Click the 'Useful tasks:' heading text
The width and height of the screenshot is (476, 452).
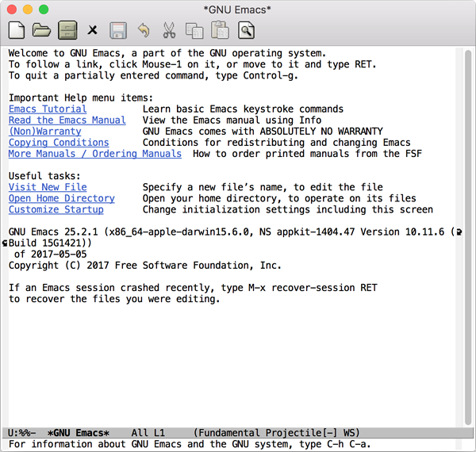click(x=44, y=176)
